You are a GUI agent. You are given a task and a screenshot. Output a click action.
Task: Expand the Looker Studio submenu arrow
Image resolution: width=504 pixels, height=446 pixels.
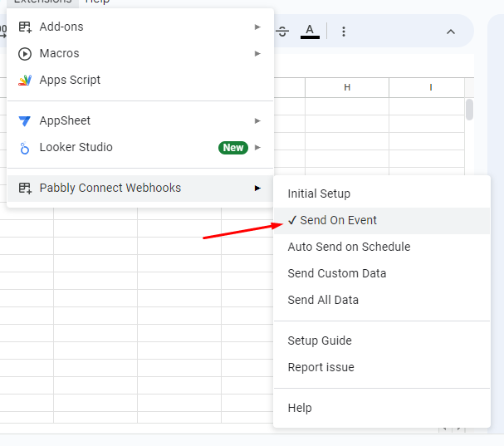257,148
